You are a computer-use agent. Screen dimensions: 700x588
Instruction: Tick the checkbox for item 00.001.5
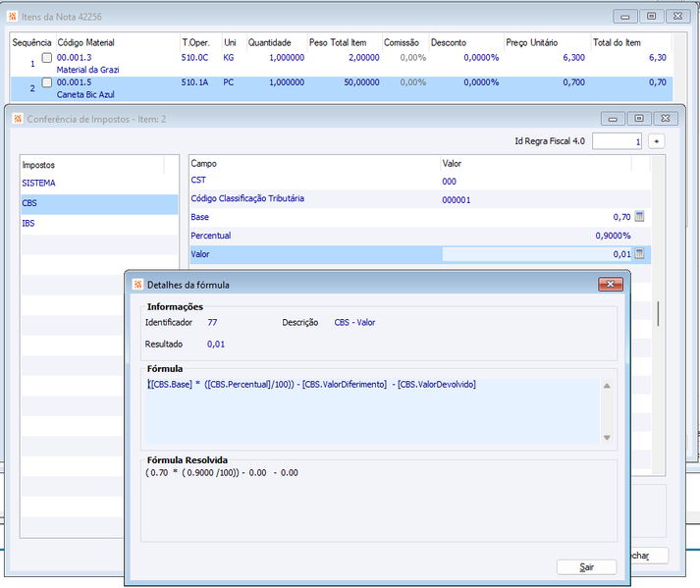tap(47, 82)
